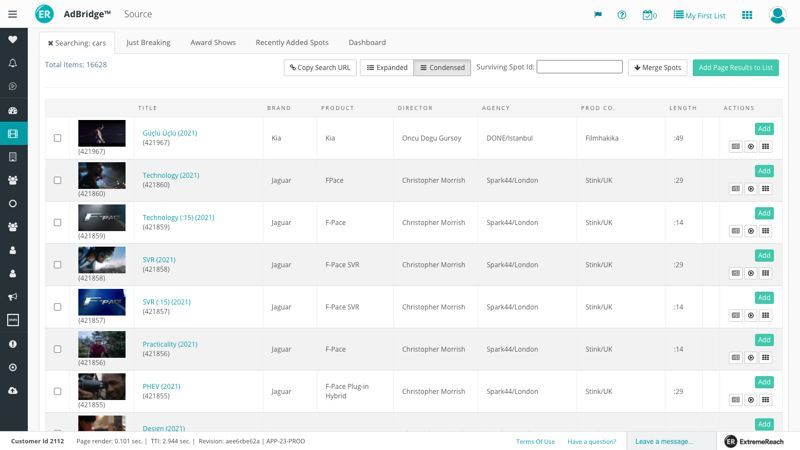Play the PHEV (2021) spot
The width and height of the screenshot is (800, 450).
pyautogui.click(x=751, y=400)
